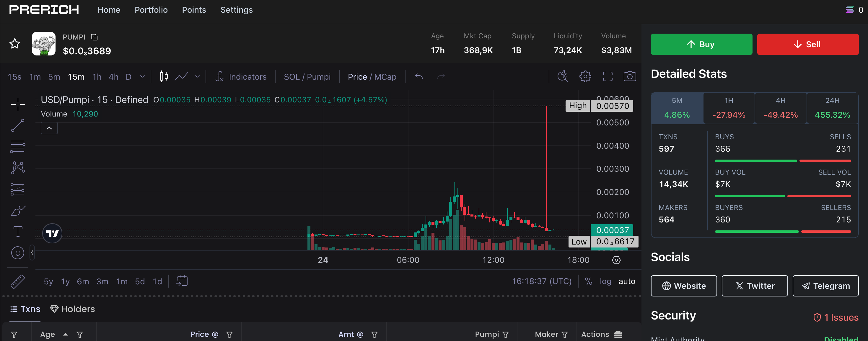This screenshot has height=341, width=868.
Task: Select the 1m chart interval
Action: 35,77
